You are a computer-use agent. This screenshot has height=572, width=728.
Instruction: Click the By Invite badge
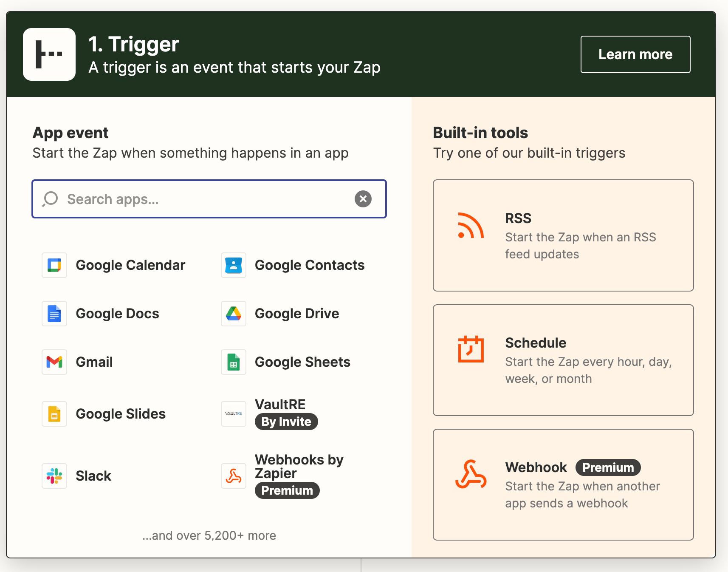[x=286, y=422]
